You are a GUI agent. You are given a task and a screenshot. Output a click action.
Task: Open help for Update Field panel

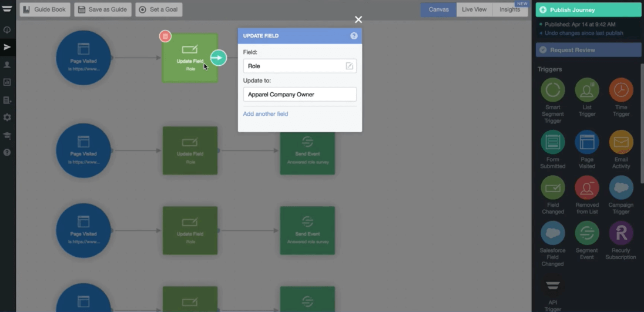click(354, 36)
